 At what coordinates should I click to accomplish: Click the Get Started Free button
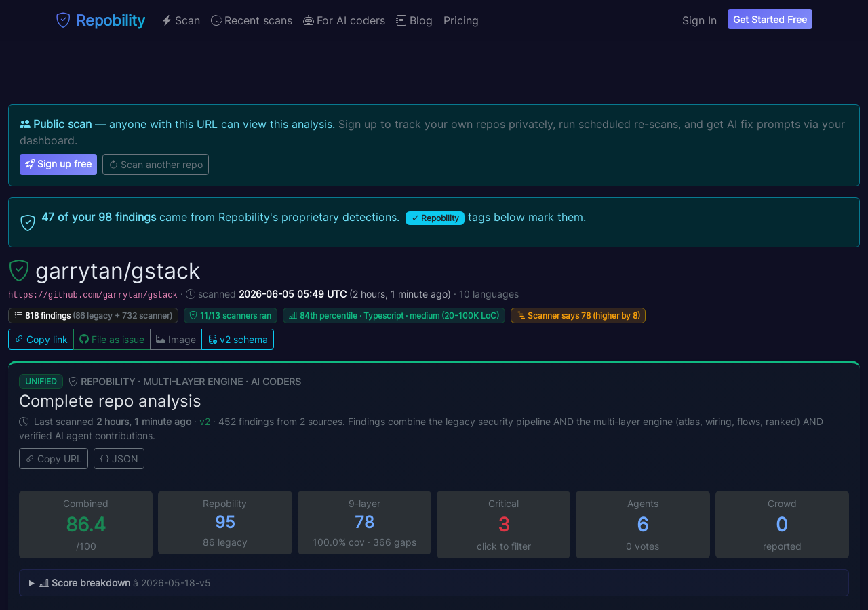pos(770,20)
